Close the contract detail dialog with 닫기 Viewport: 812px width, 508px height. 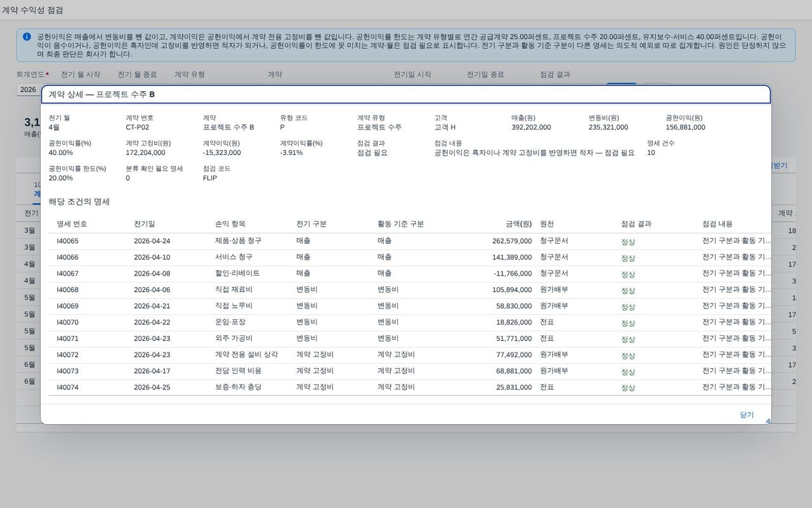(x=747, y=415)
